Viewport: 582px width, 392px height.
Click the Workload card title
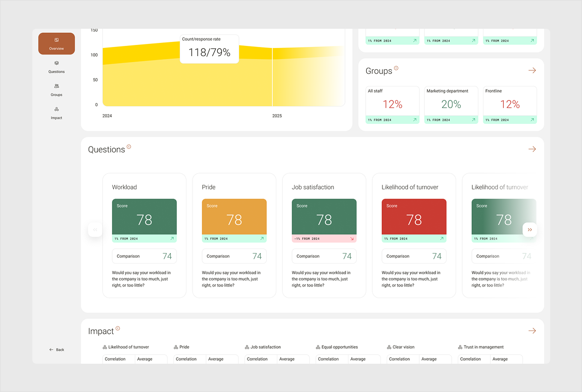pyautogui.click(x=124, y=187)
